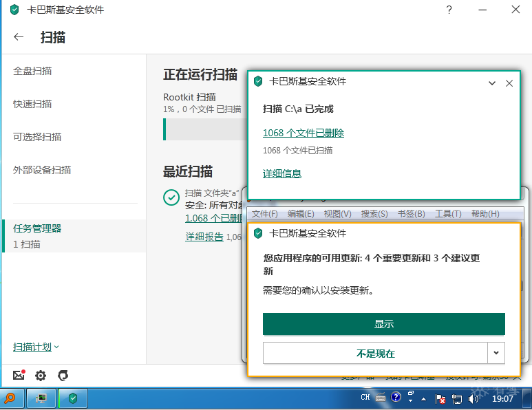Open 文件(F) menu in background window
The width and height of the screenshot is (532, 410).
(265, 214)
